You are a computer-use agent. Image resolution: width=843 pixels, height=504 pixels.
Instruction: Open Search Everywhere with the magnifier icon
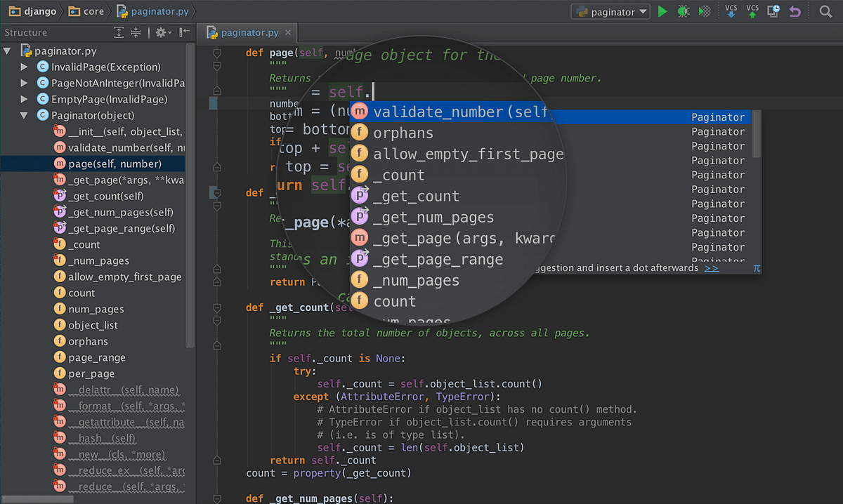pyautogui.click(x=825, y=11)
